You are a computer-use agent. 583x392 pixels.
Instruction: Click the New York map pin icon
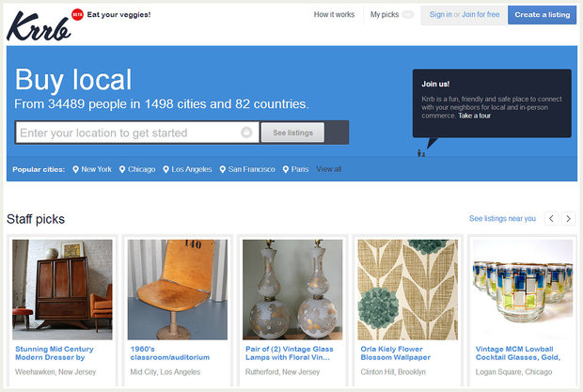76,170
